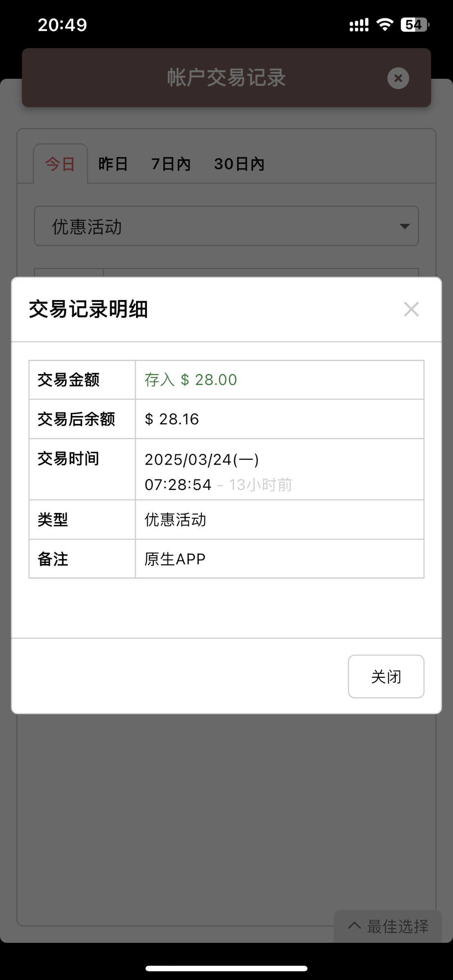Viewport: 453px width, 980px height.
Task: Tap the Wi-Fi status icon
Action: [x=384, y=25]
